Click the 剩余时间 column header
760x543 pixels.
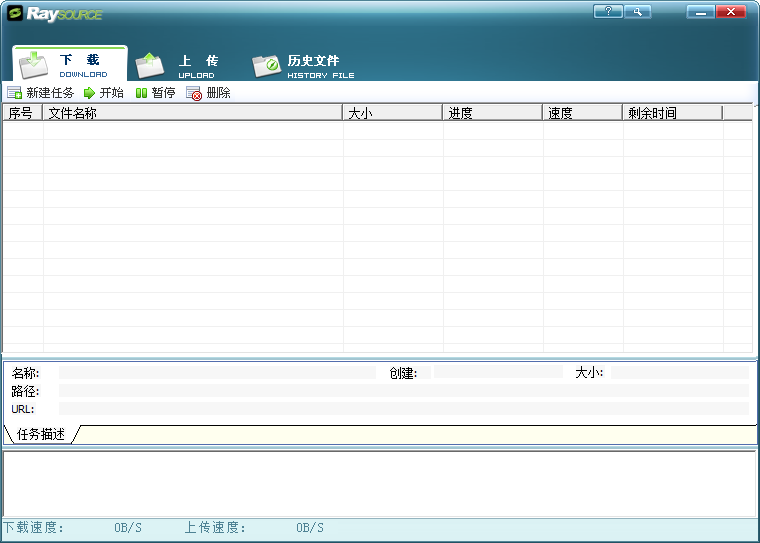[x=672, y=113]
